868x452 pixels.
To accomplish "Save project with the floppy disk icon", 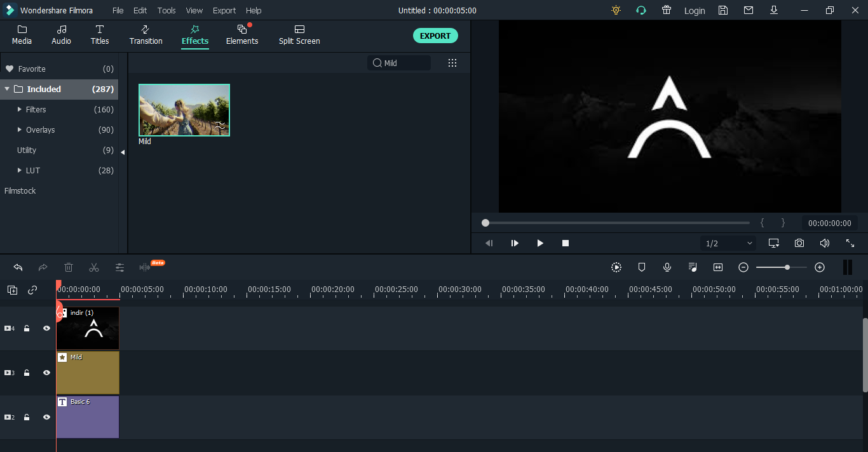I will (723, 10).
